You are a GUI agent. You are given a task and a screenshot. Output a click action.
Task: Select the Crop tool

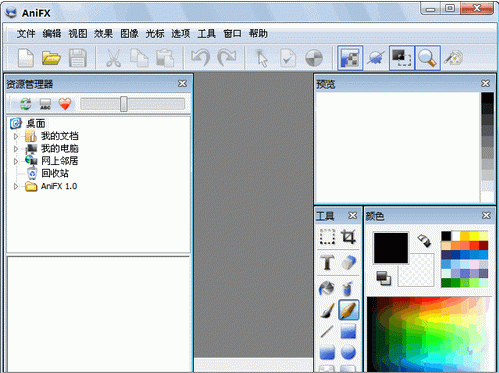click(x=348, y=237)
